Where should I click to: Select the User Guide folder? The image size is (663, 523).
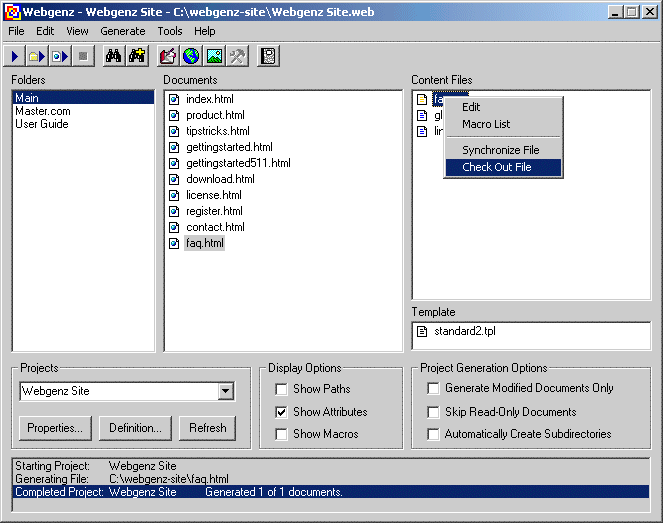click(x=41, y=124)
